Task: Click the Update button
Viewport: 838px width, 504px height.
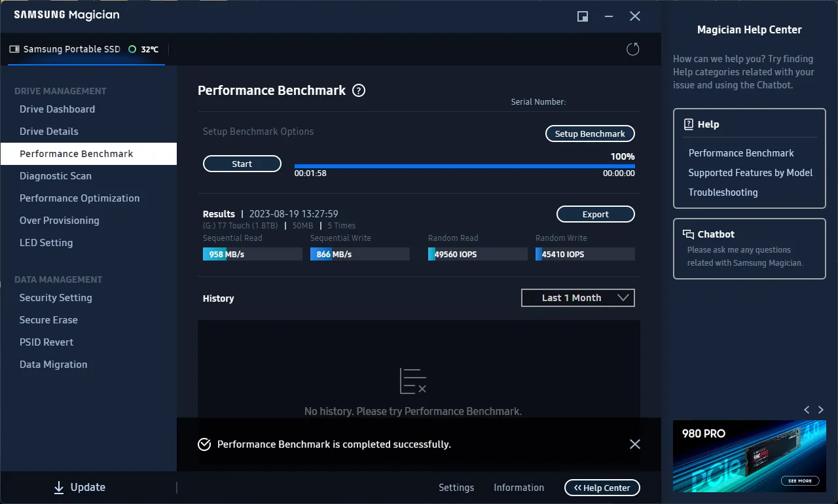Action: tap(79, 487)
